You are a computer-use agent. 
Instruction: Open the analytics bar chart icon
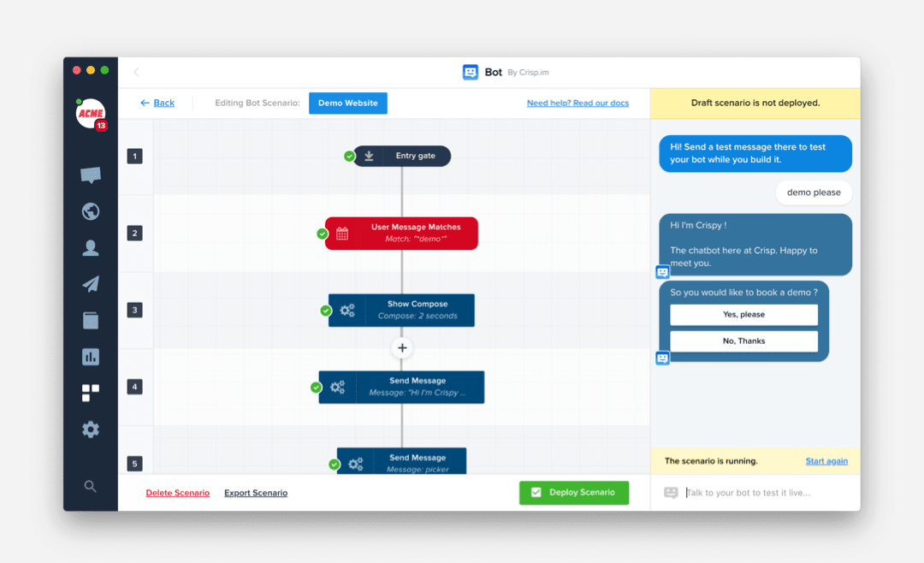point(91,357)
